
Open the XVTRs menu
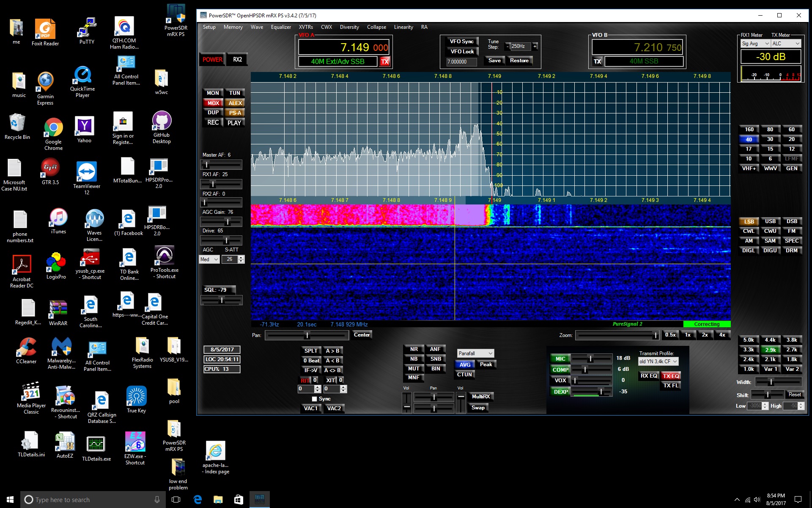[x=306, y=27]
